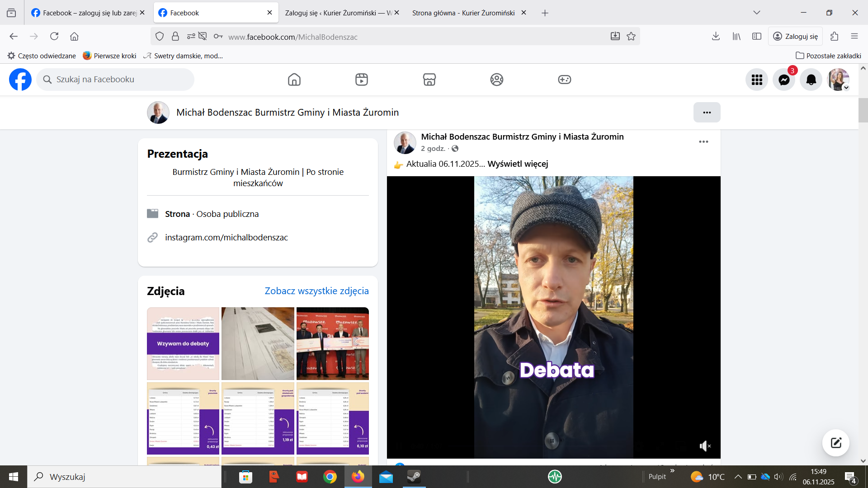This screenshot has width=868, height=488.
Task: Toggle Firefox sidebar view
Action: tap(757, 37)
